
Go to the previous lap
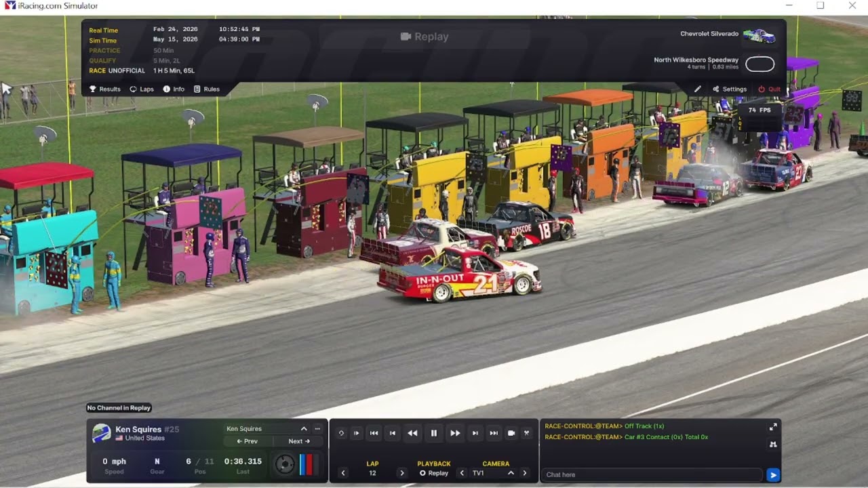(x=343, y=473)
